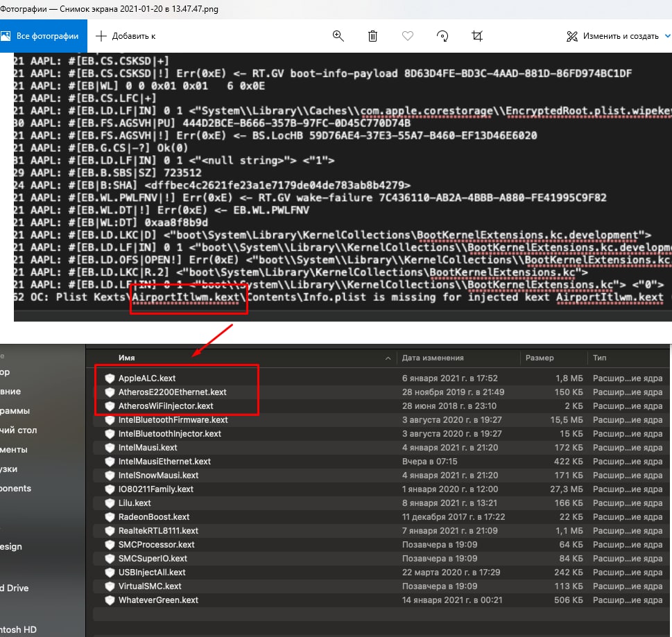Click the icon beside IO80211Family.kext

pyautogui.click(x=110, y=489)
